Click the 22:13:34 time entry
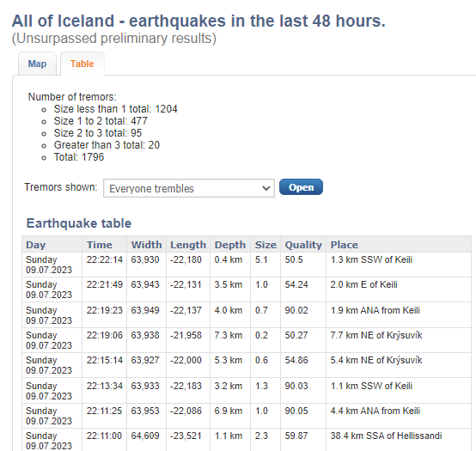Viewport: 476px width, 451px height. click(105, 386)
